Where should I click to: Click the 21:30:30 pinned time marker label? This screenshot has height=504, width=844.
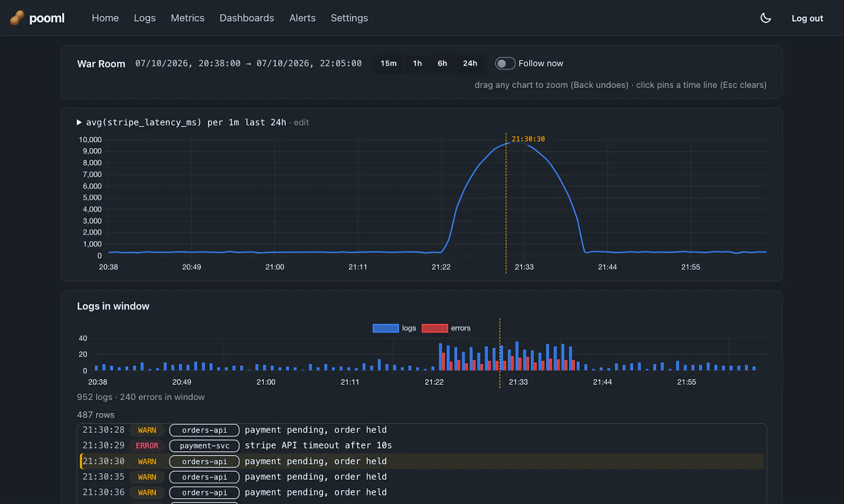528,139
